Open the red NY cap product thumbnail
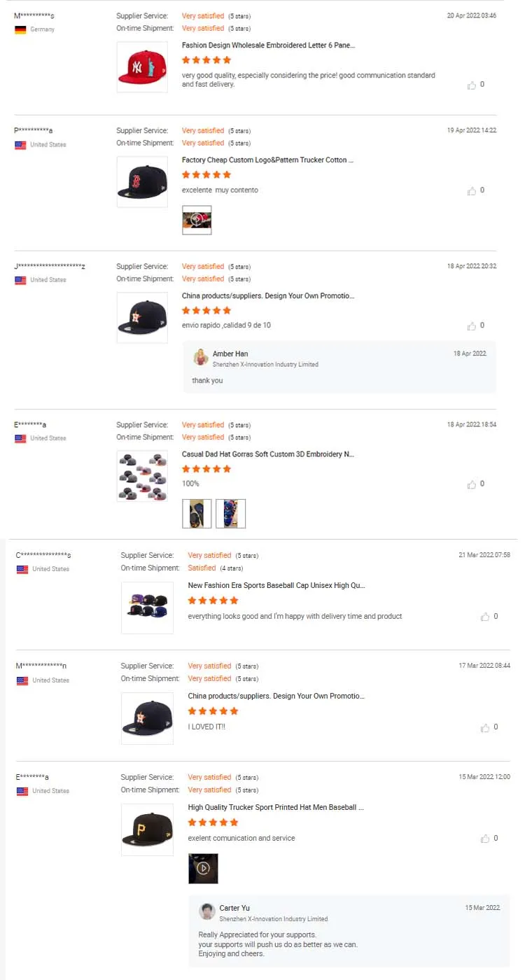525x980 pixels. pos(142,67)
